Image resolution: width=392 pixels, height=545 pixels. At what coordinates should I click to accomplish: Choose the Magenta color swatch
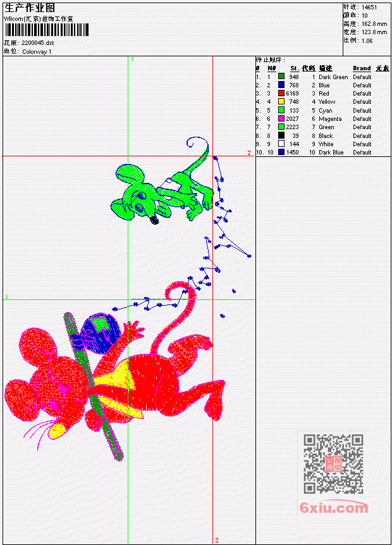tap(281, 118)
